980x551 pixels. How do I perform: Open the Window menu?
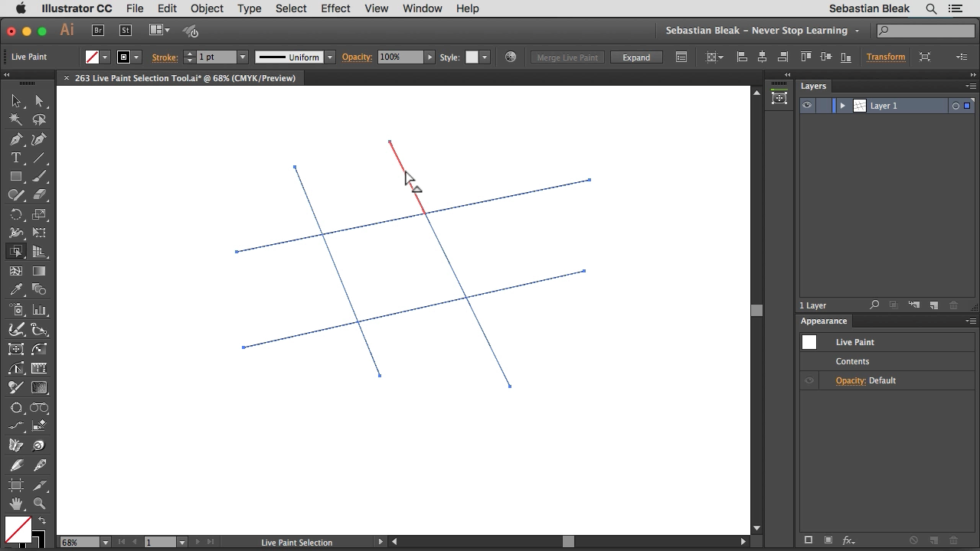(x=422, y=8)
